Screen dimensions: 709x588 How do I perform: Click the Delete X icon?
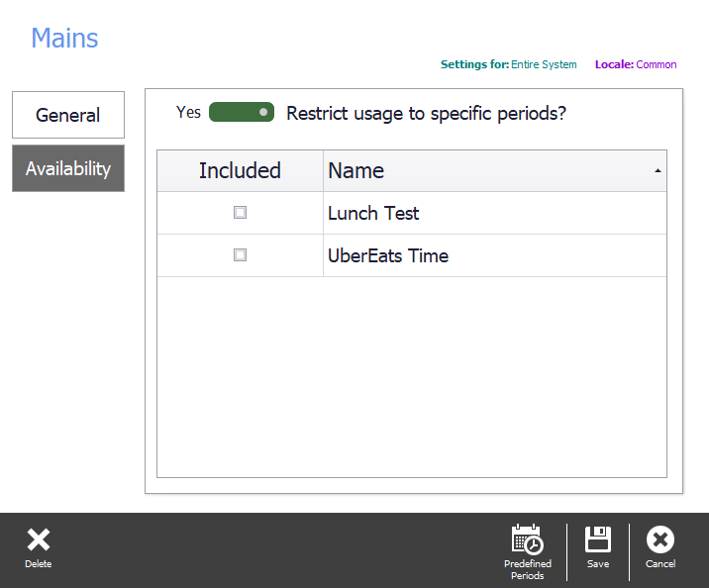tap(39, 539)
